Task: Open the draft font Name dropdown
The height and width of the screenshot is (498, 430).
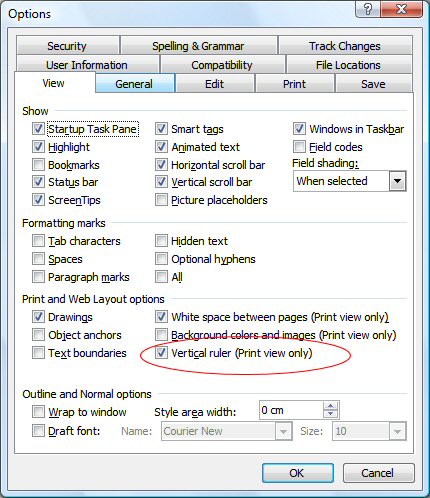Action: (x=283, y=431)
